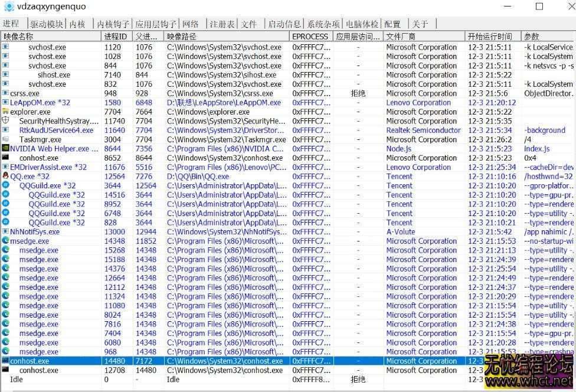576x392 pixels.
Task: Sort by the 开始运行时间 column header
Action: pyautogui.click(x=492, y=36)
